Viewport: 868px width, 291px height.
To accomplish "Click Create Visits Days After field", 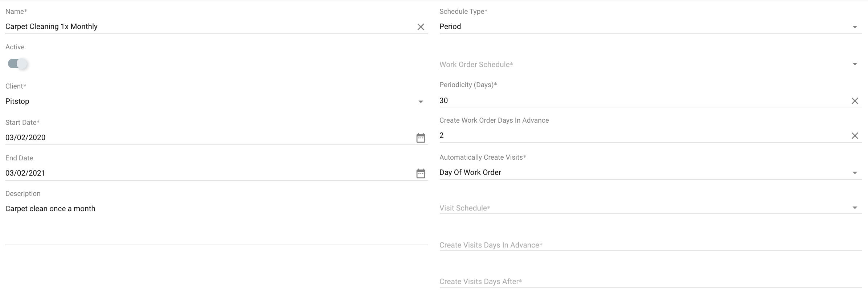I will click(651, 281).
